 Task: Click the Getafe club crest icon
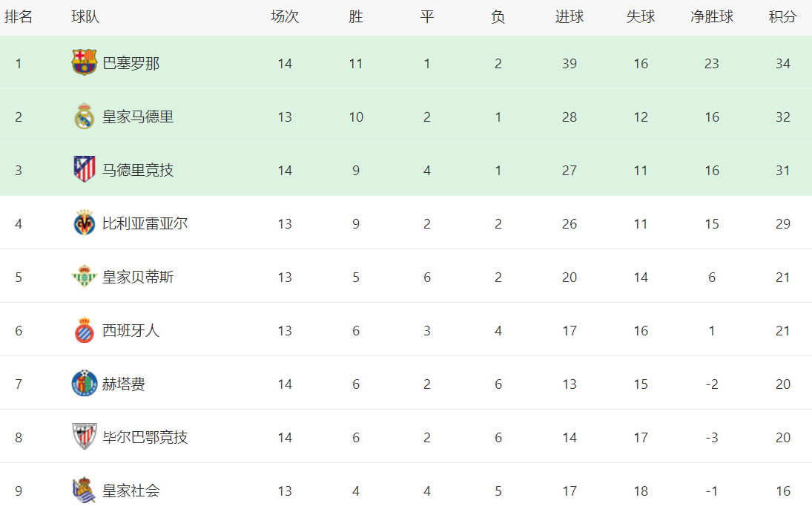pos(85,384)
